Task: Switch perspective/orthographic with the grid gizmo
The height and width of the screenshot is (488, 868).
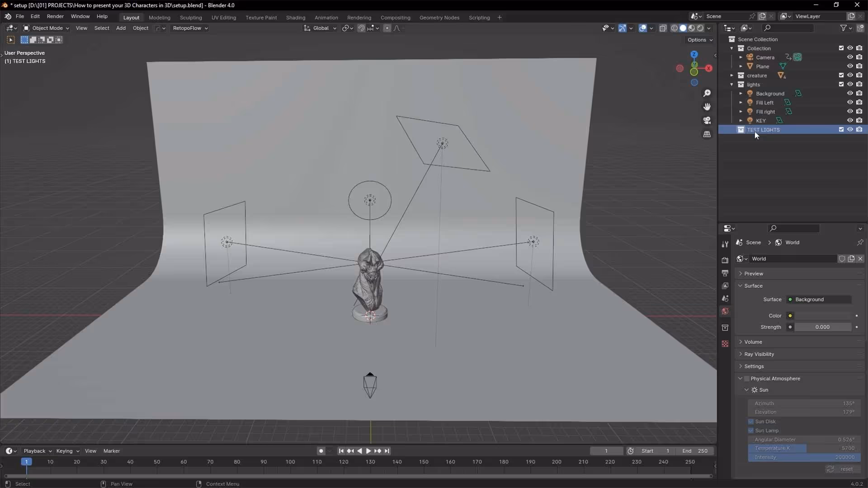Action: pyautogui.click(x=707, y=134)
